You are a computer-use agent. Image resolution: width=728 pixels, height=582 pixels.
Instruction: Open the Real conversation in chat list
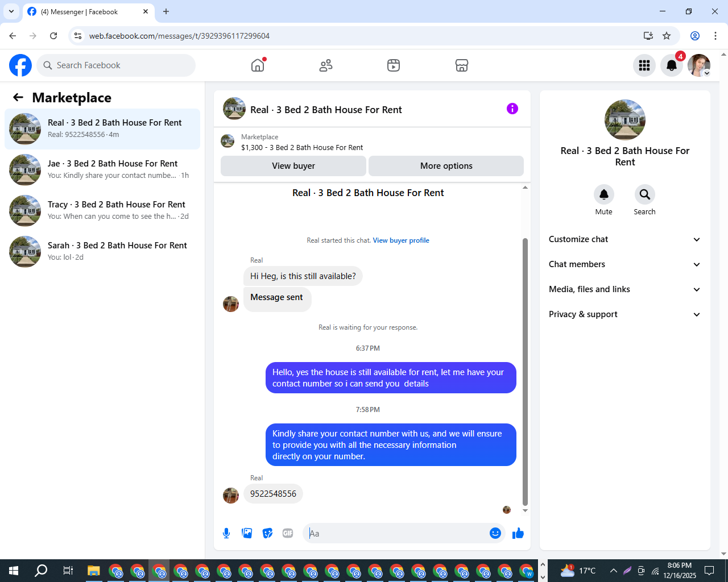[x=102, y=129]
